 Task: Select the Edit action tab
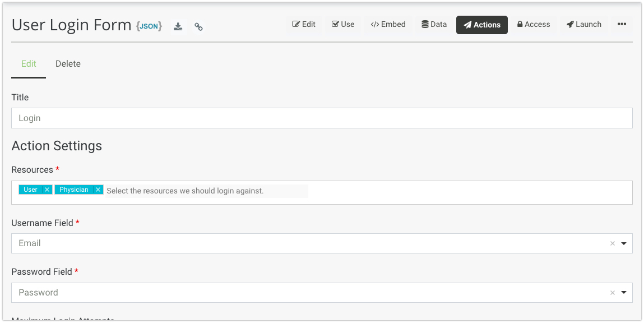[29, 64]
